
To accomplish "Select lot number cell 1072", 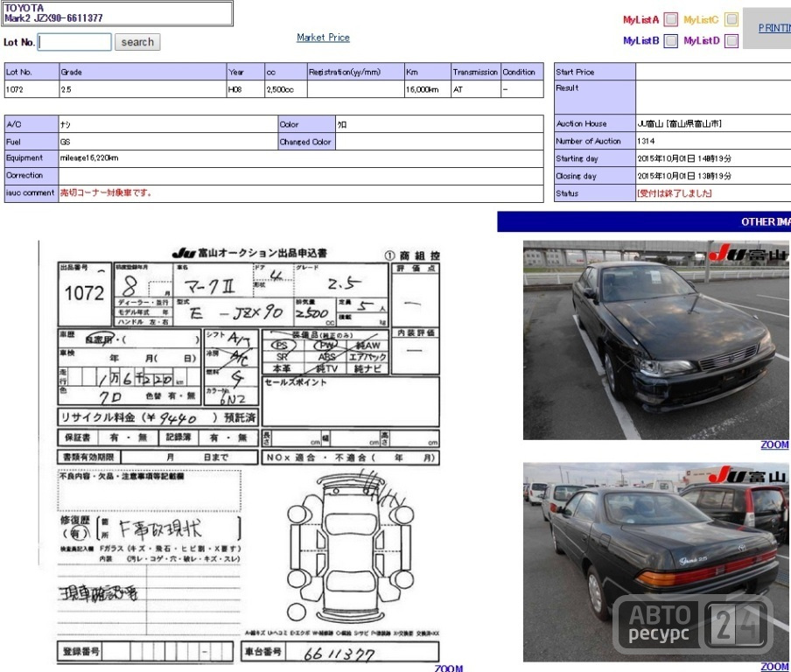I will pyautogui.click(x=31, y=89).
